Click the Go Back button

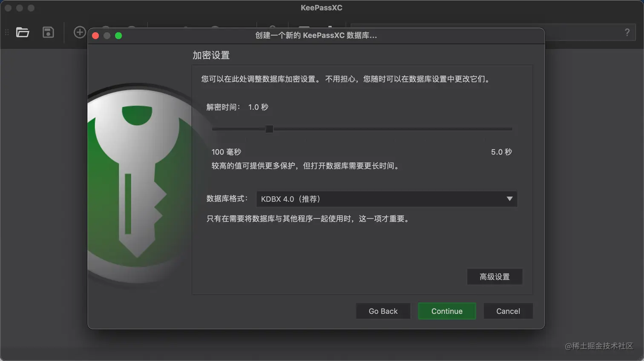tap(383, 311)
